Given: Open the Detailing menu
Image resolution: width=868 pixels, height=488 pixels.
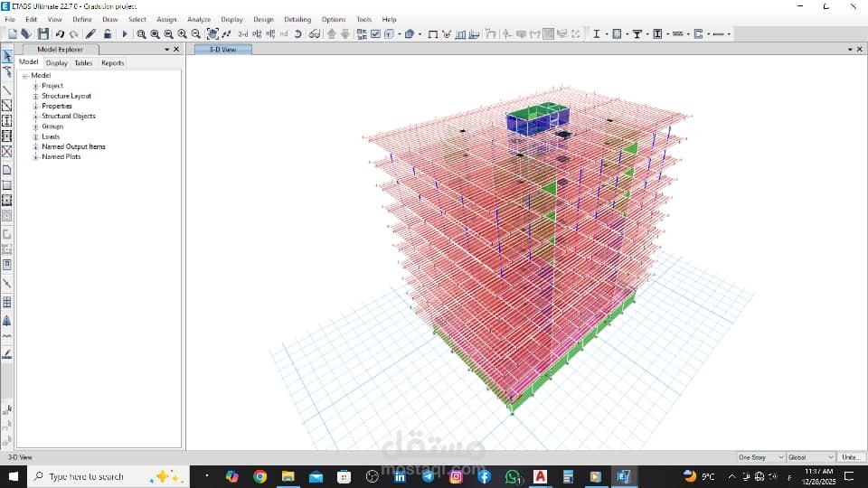Looking at the screenshot, I should [297, 19].
